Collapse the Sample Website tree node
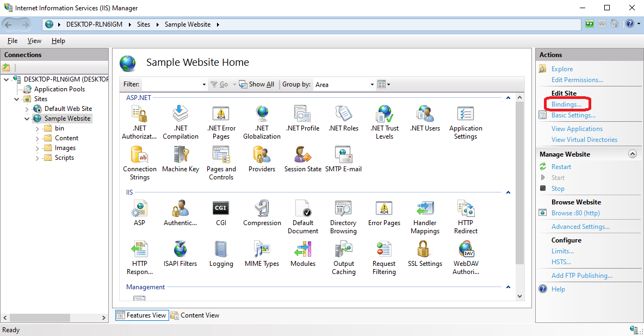Image resolution: width=644 pixels, height=336 pixels. pos(27,119)
